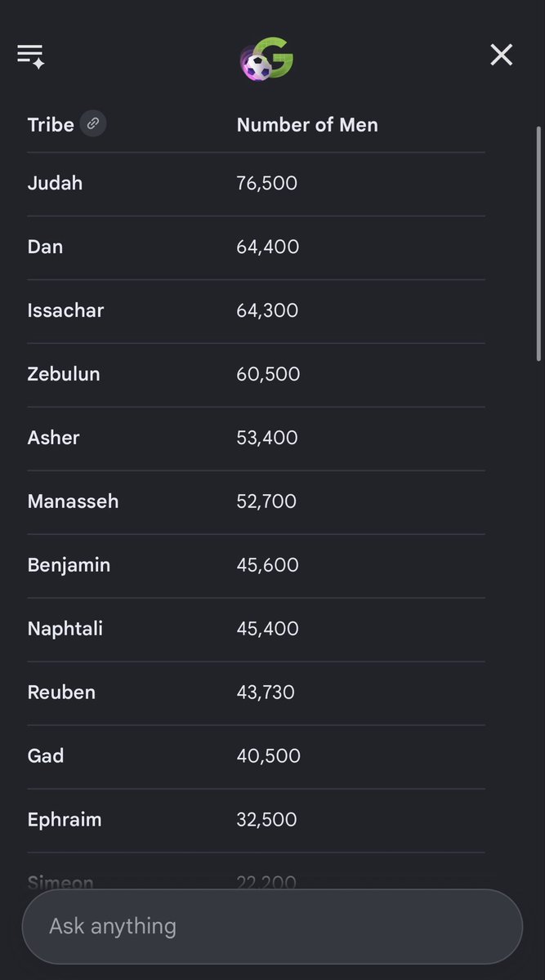
Task: Select the Tribe column header
Action: (x=51, y=124)
